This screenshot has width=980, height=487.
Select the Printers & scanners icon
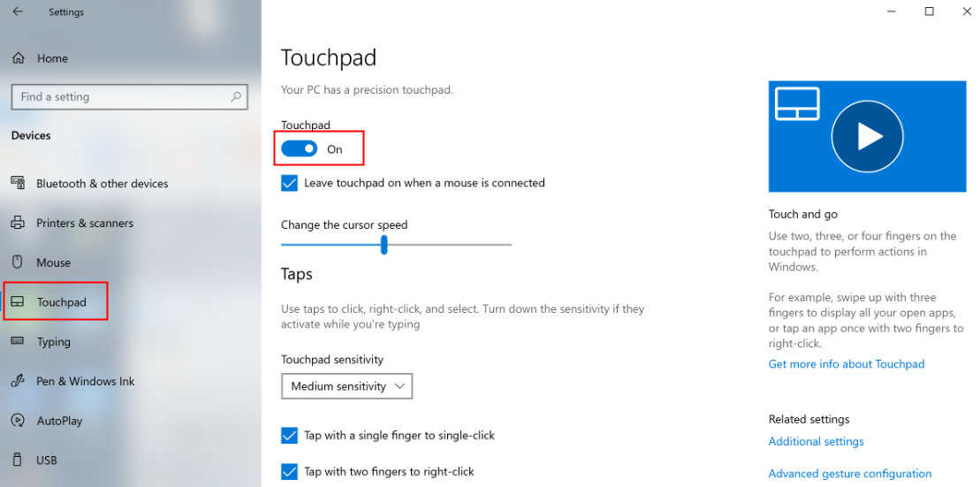point(18,223)
